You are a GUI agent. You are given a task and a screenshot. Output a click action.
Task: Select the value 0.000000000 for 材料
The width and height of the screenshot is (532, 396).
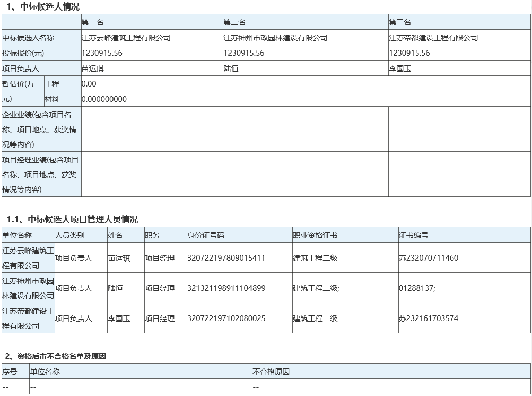tap(104, 99)
